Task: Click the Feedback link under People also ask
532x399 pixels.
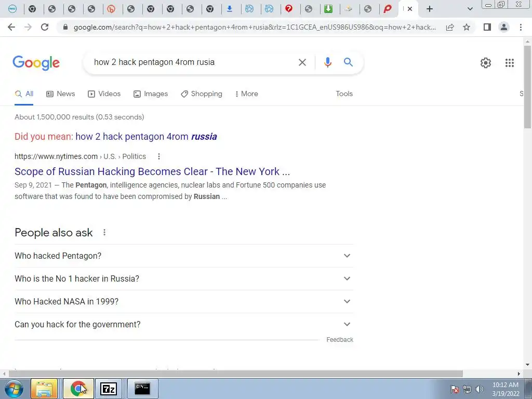Action: [340, 340]
